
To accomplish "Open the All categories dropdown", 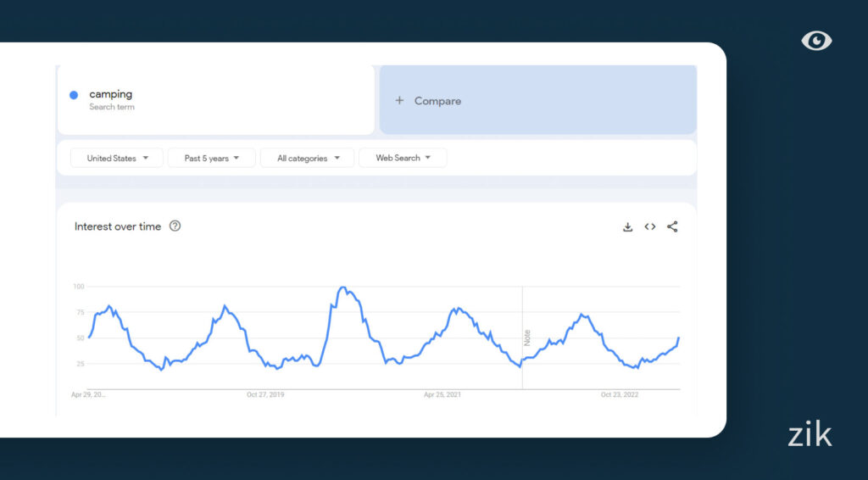I will coord(308,158).
